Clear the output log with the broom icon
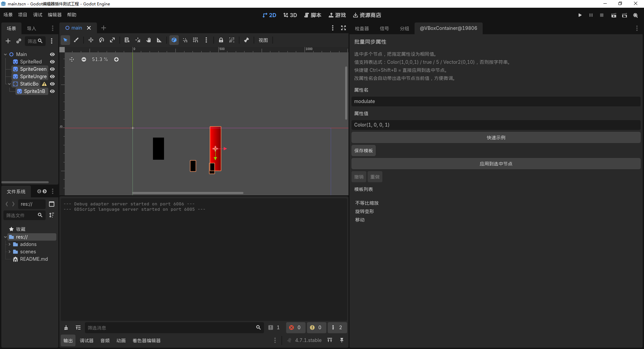The image size is (644, 349). (66, 328)
